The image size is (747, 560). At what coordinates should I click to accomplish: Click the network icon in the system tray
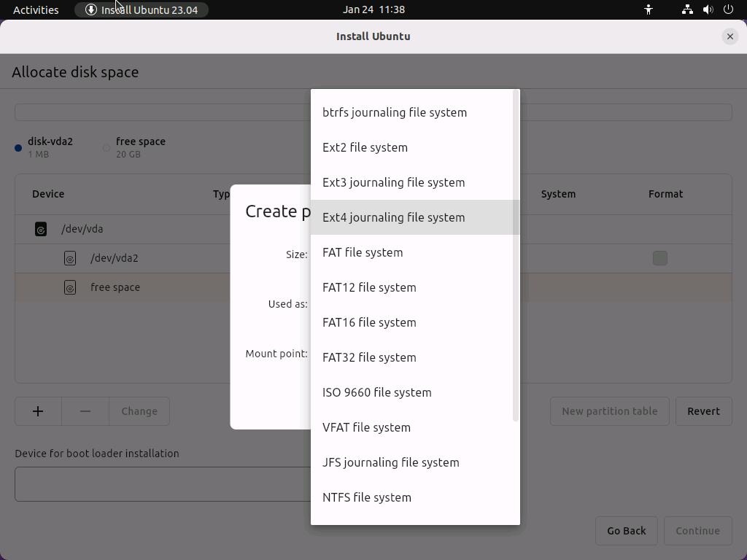point(686,9)
